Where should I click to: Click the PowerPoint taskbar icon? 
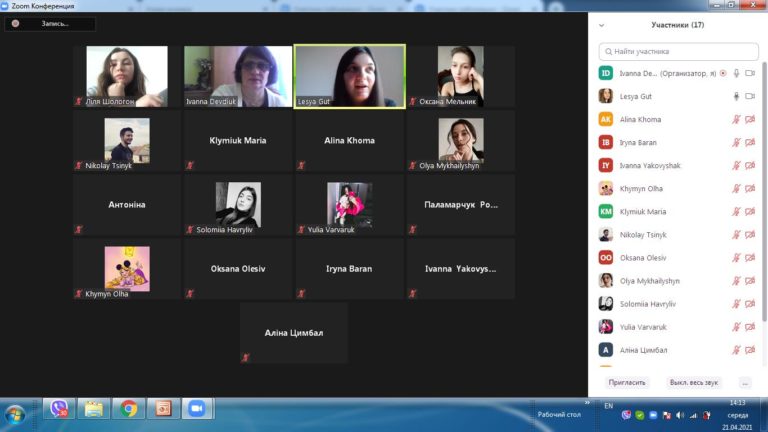(x=163, y=408)
